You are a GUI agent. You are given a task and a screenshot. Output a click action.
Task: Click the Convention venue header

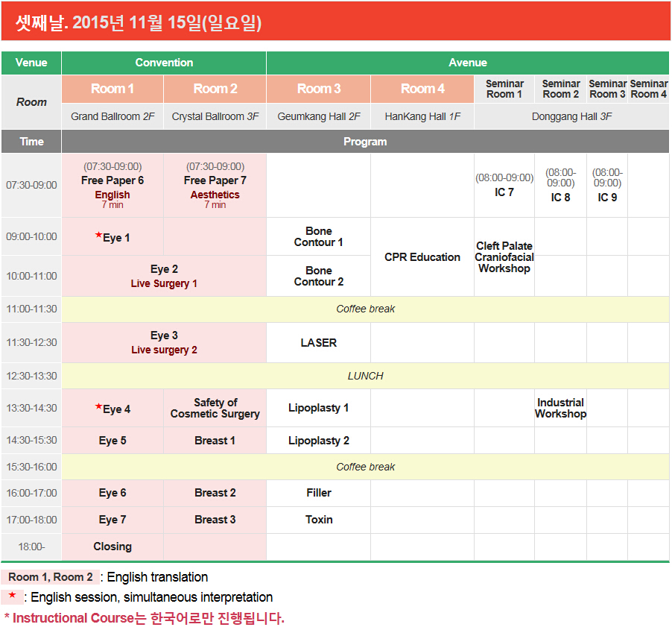pos(164,63)
